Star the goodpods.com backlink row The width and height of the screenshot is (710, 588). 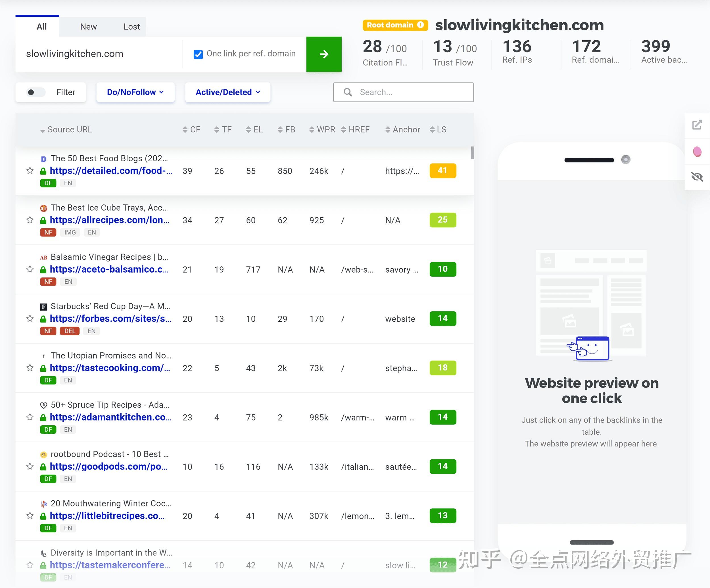pos(30,467)
